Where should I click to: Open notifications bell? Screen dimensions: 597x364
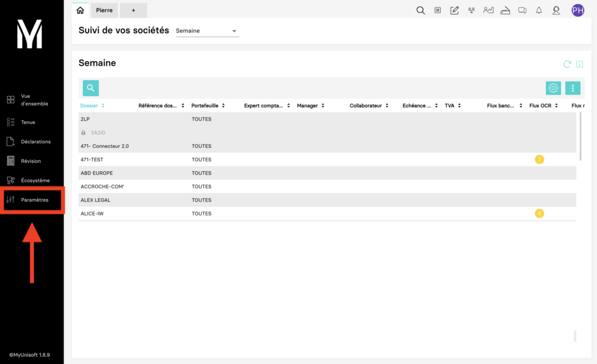tap(539, 10)
